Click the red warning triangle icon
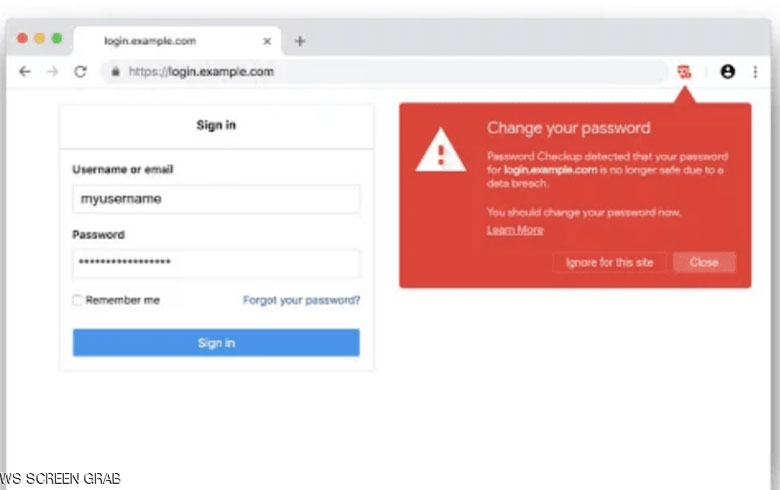Screen dimensions: 780x490 (440, 153)
